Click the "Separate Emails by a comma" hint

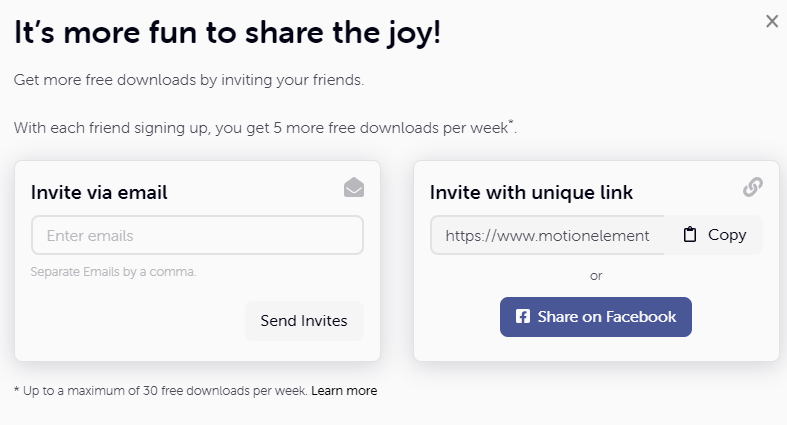[113, 271]
